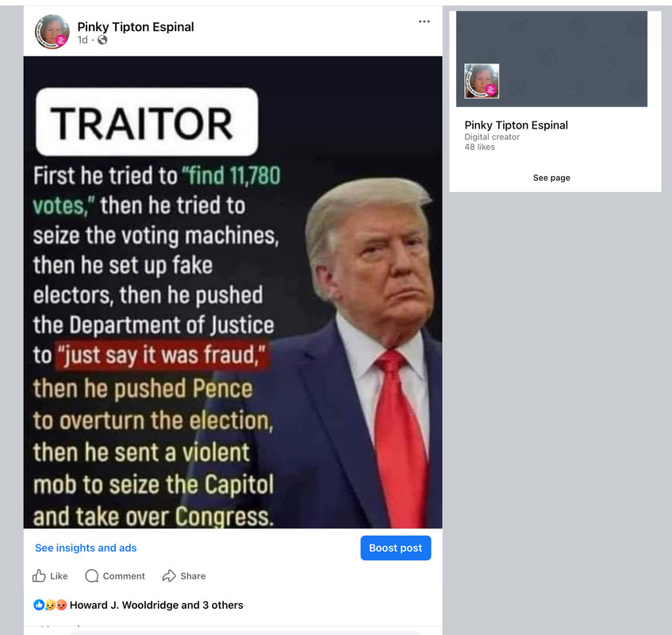Click the 1d post timestamp
This screenshot has width=672, height=635.
83,40
